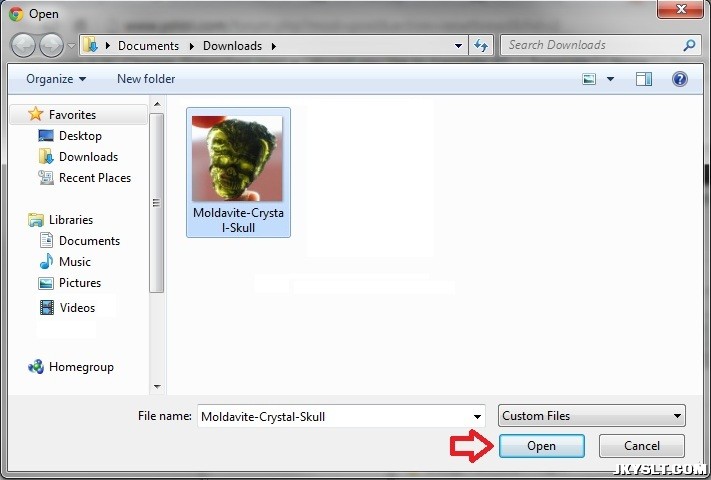Click the Moldavite-Crystal-Skull file name label
Viewport: 711px width, 480px height.
(x=239, y=220)
